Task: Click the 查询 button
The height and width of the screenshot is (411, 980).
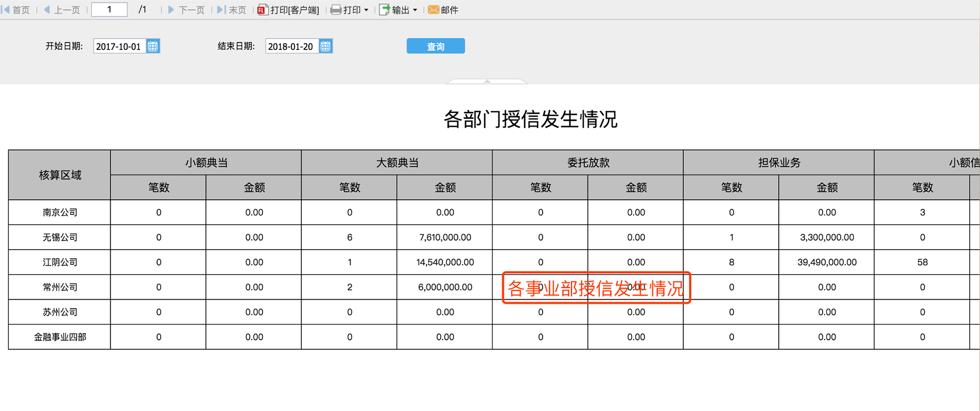Action: (x=436, y=46)
